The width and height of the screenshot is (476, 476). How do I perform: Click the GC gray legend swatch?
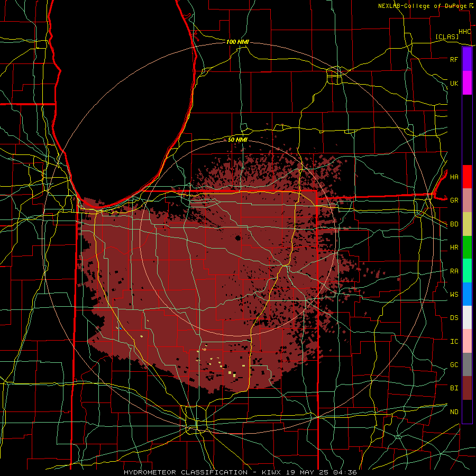pos(467,364)
